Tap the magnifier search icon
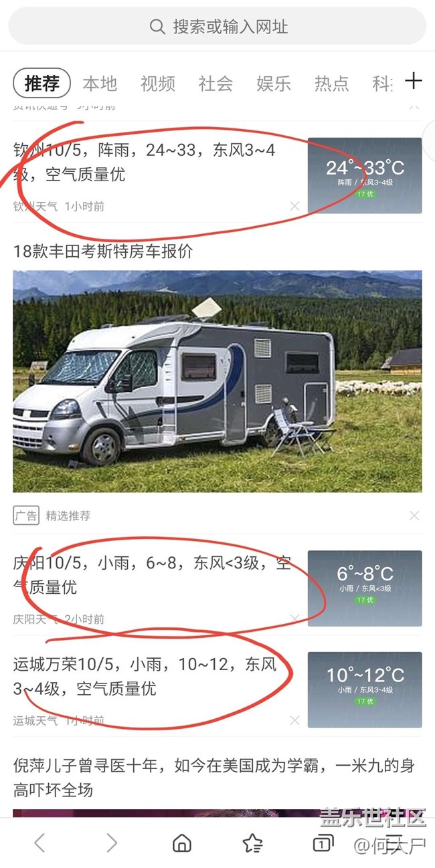 pos(157,27)
